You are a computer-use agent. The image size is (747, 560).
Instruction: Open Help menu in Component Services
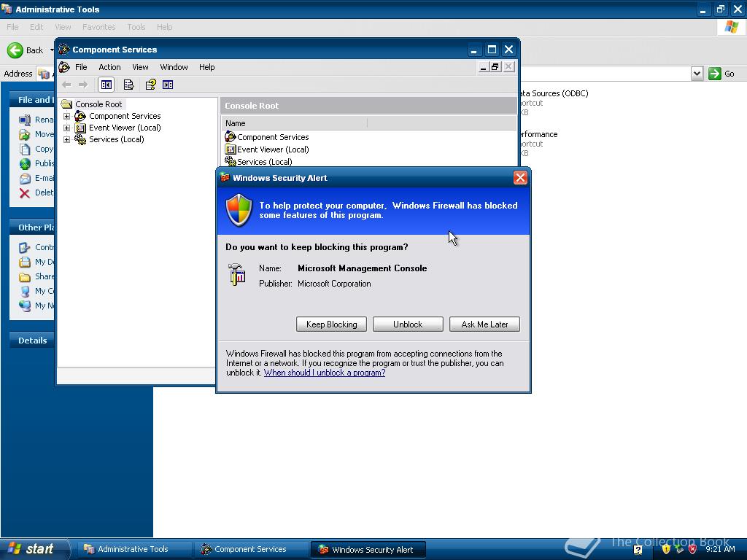click(x=206, y=67)
